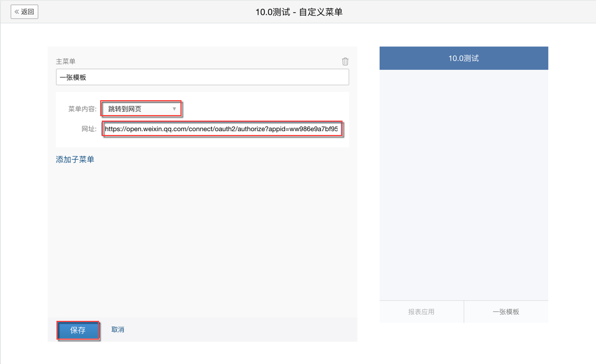Click page title 10.0测试 - 自定义菜单
Screen dimensions: 596x364
pos(299,12)
